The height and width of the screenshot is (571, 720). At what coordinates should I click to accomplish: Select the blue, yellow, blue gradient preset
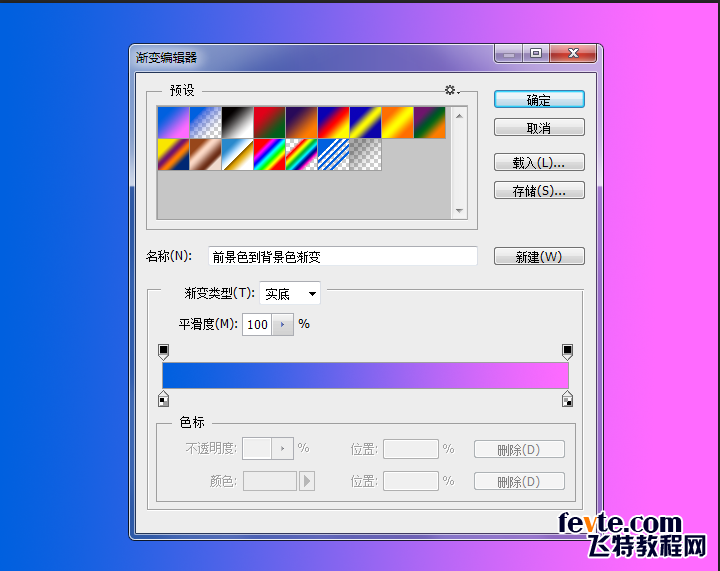click(366, 123)
